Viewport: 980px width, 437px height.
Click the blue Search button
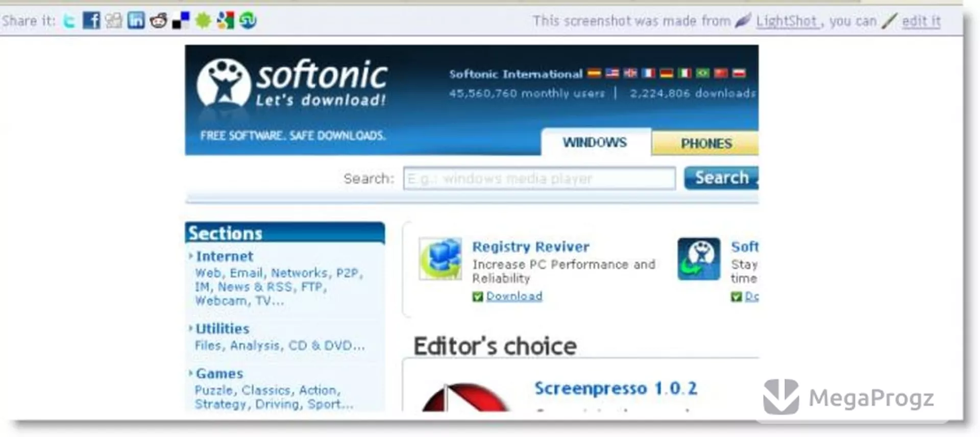pos(721,178)
